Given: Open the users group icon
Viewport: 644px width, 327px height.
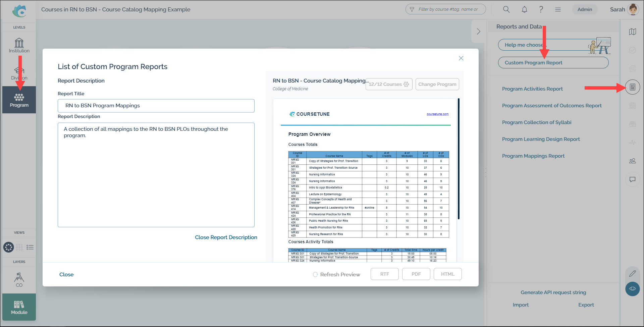Looking at the screenshot, I should coord(633,161).
